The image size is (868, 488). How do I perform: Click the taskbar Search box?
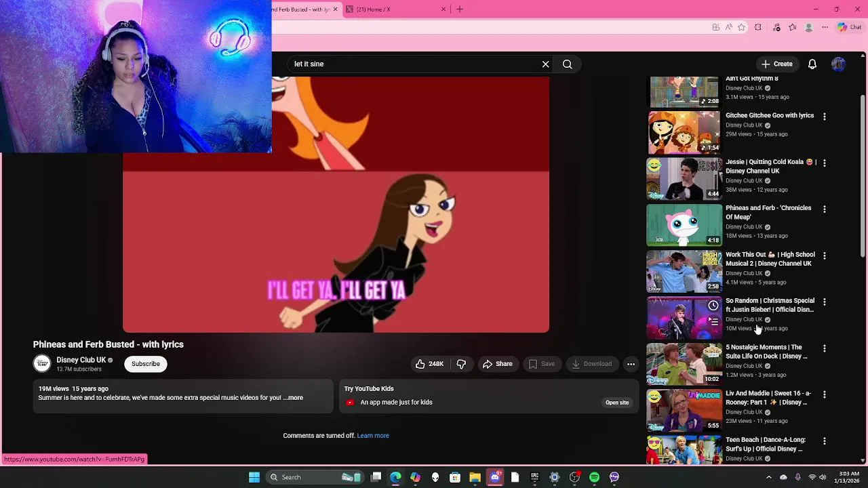(x=315, y=477)
